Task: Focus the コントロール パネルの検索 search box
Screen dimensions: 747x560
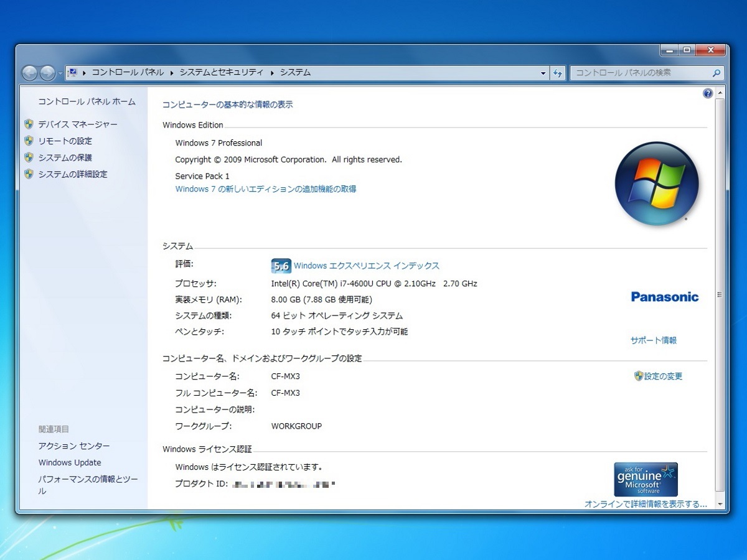Action: tap(641, 73)
